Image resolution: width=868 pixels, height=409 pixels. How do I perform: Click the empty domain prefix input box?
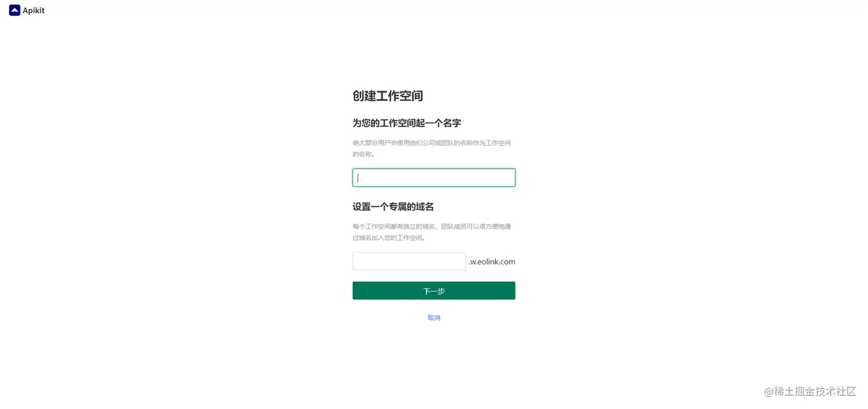point(409,261)
